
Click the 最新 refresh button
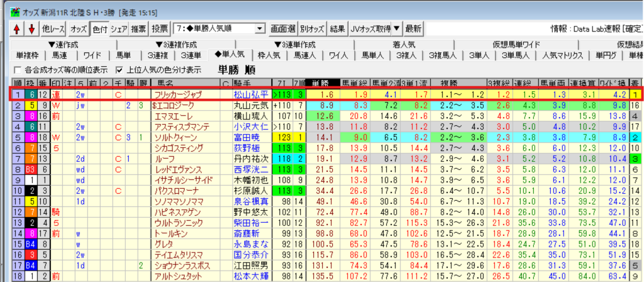point(413,28)
